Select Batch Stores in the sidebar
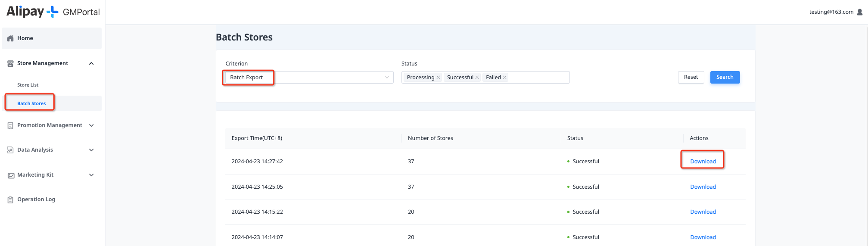The height and width of the screenshot is (246, 868). tap(31, 103)
